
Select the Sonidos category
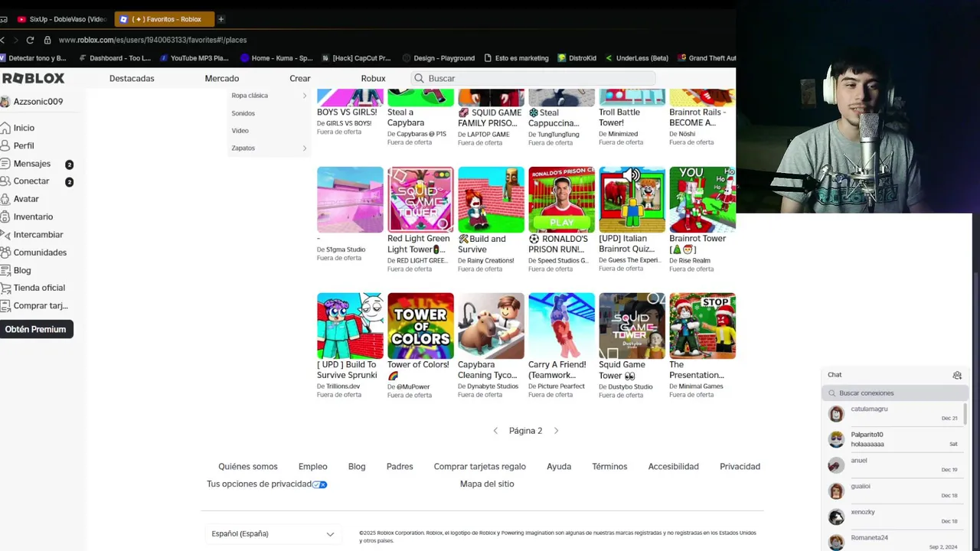pos(243,113)
